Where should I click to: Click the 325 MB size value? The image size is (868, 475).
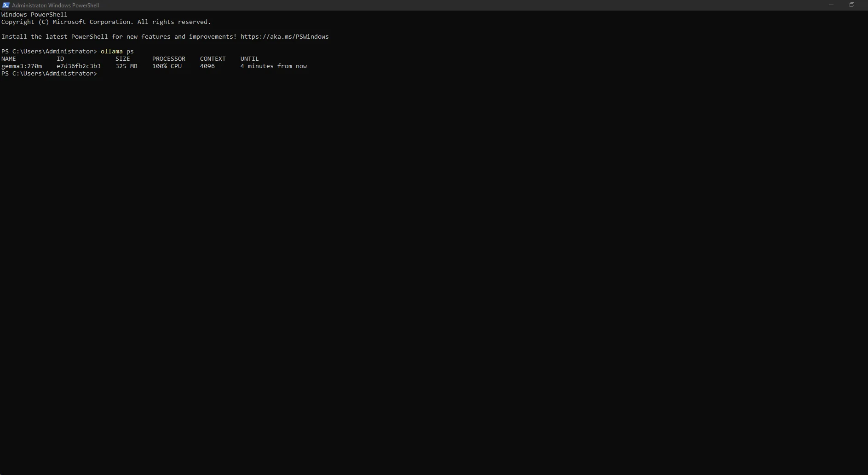(126, 66)
